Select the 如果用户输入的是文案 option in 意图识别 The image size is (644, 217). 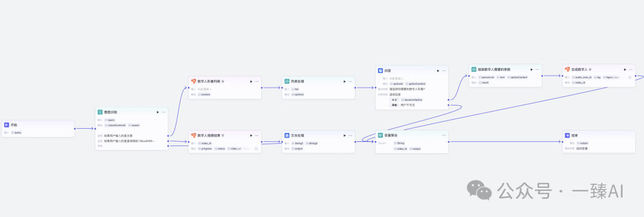pyautogui.click(x=118, y=136)
